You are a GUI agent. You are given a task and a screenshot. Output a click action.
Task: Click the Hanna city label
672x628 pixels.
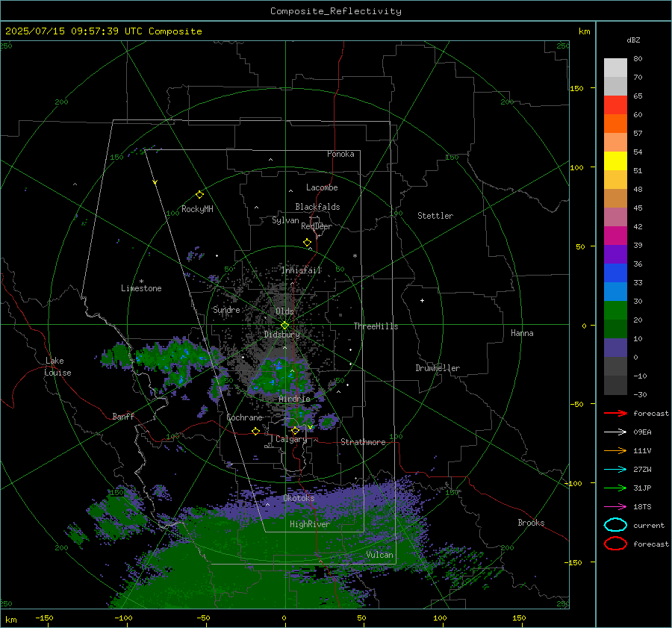pyautogui.click(x=522, y=333)
